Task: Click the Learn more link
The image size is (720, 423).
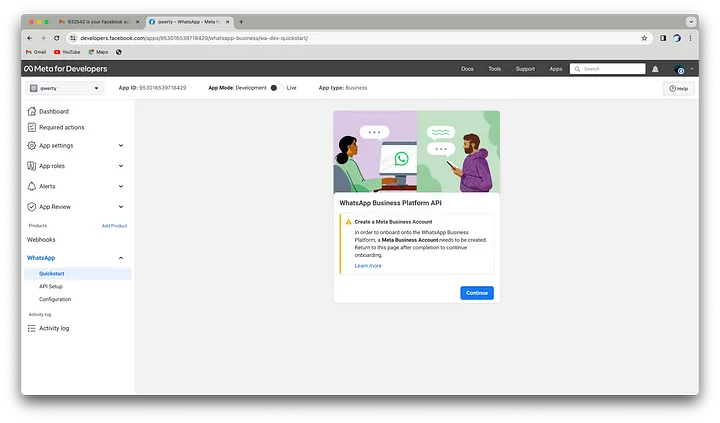Action: [368, 266]
